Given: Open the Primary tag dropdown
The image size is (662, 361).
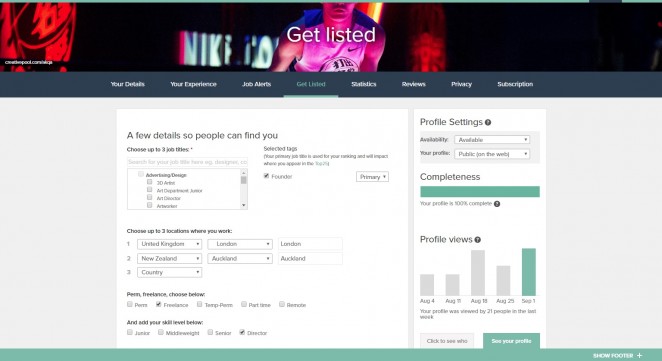Looking at the screenshot, I should 372,177.
